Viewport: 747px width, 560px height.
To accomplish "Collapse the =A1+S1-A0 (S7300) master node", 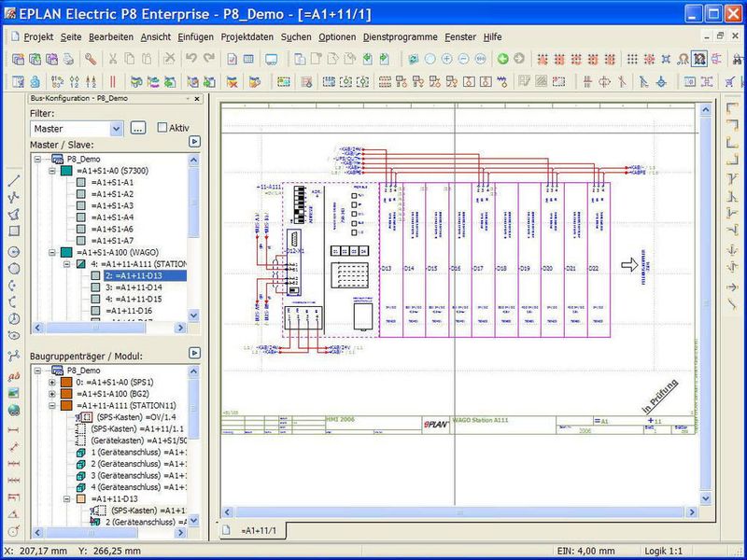I will click(52, 171).
